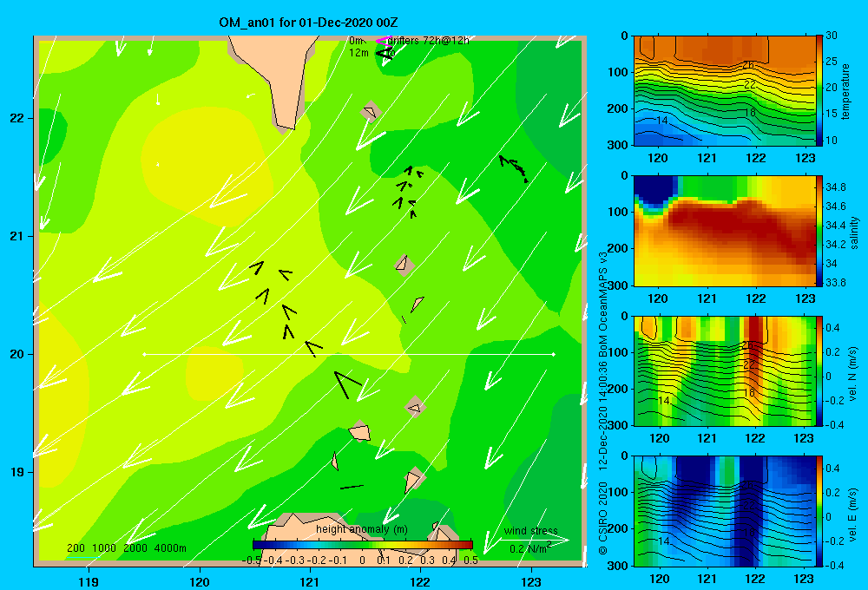868x590 pixels.
Task: Open the eastward velocity section panel
Action: click(x=724, y=511)
